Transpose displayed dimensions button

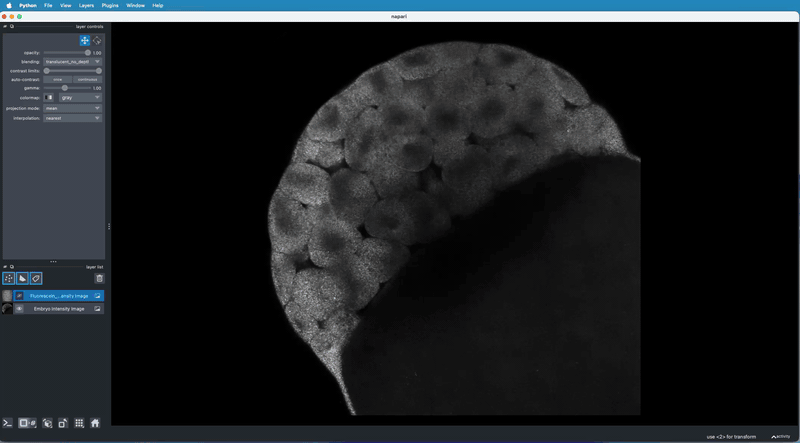click(63, 423)
